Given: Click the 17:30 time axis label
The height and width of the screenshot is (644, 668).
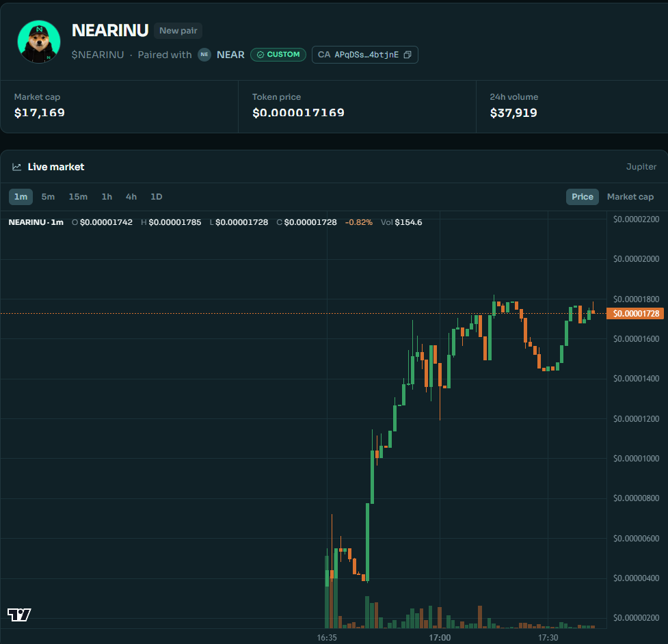Looking at the screenshot, I should pos(548,638).
